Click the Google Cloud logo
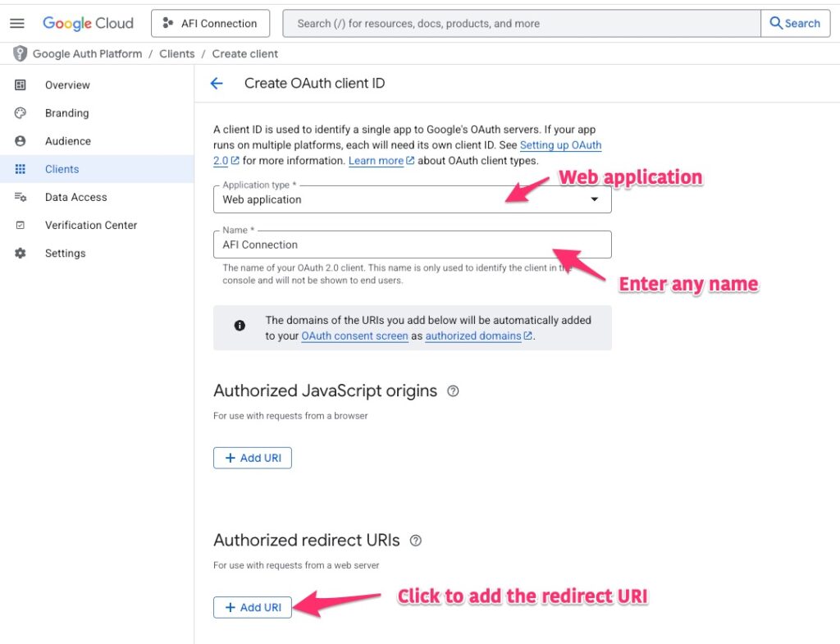840x644 pixels. click(x=88, y=23)
